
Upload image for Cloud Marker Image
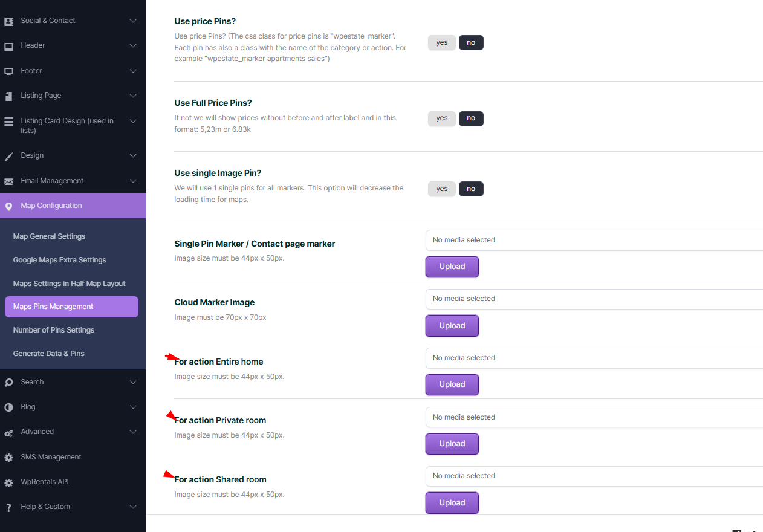click(x=452, y=326)
